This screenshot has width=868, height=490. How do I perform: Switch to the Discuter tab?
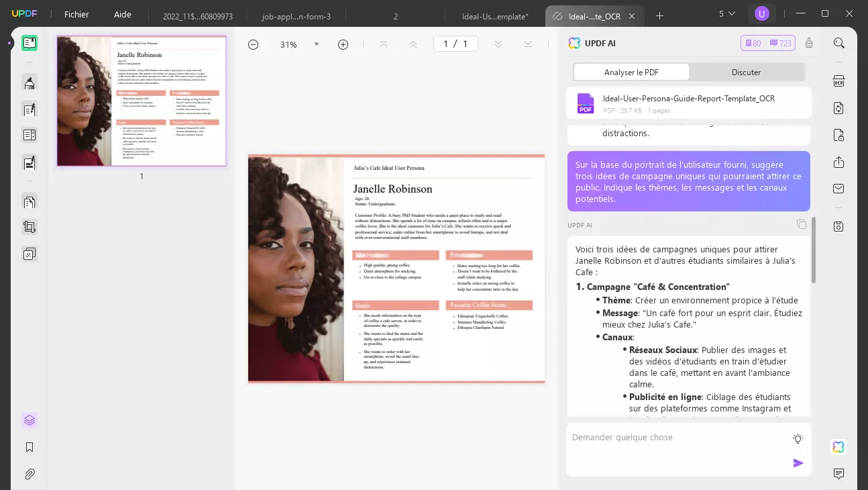point(746,72)
